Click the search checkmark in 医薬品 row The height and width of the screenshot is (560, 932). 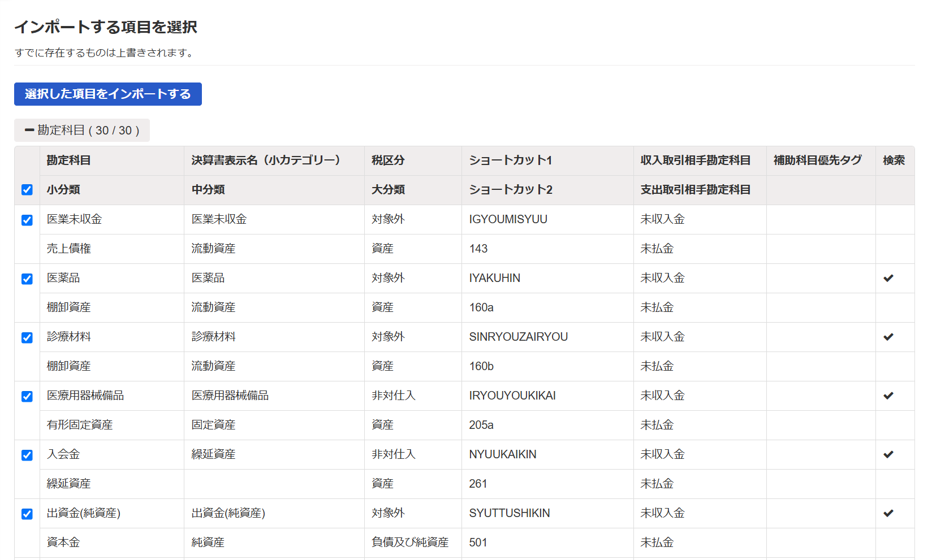(x=888, y=278)
